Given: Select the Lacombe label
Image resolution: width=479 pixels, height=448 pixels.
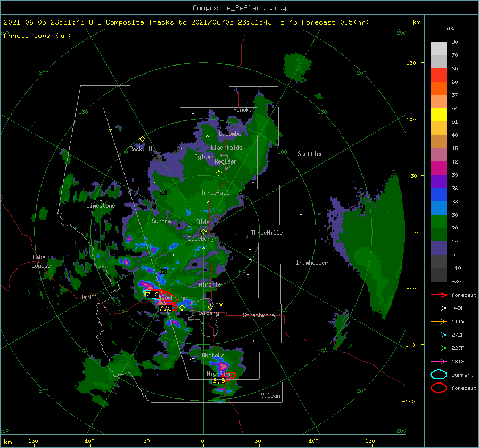Looking at the screenshot, I should click(230, 134).
